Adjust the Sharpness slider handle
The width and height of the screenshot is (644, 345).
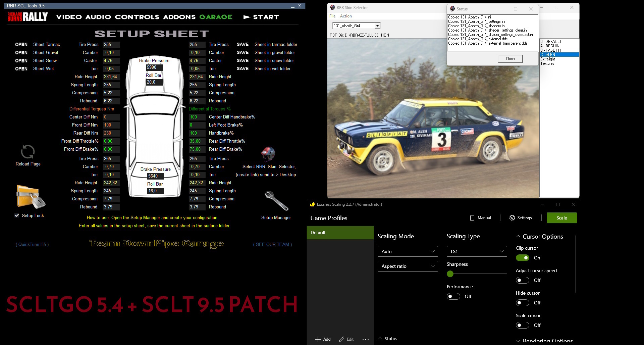(x=450, y=274)
